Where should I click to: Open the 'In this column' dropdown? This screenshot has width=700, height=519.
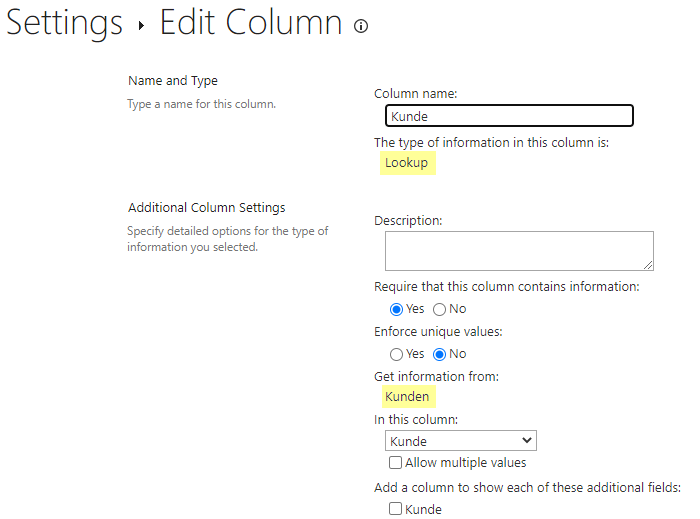coord(460,441)
